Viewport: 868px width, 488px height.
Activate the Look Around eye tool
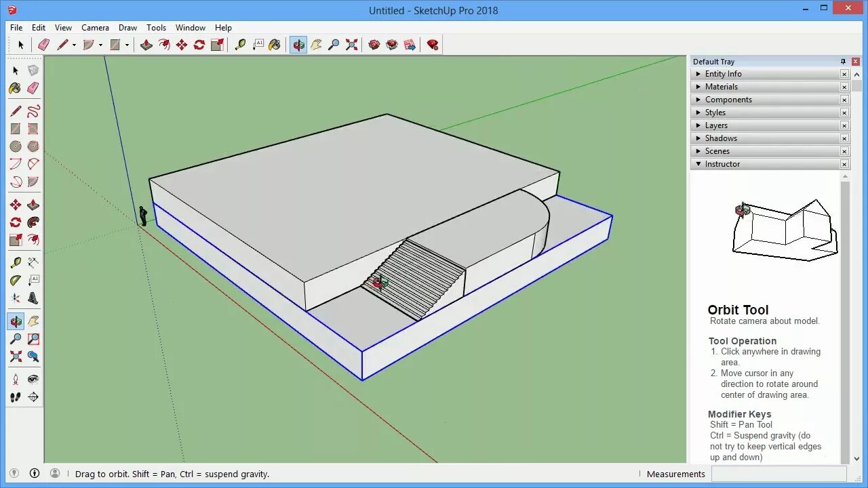(33, 380)
